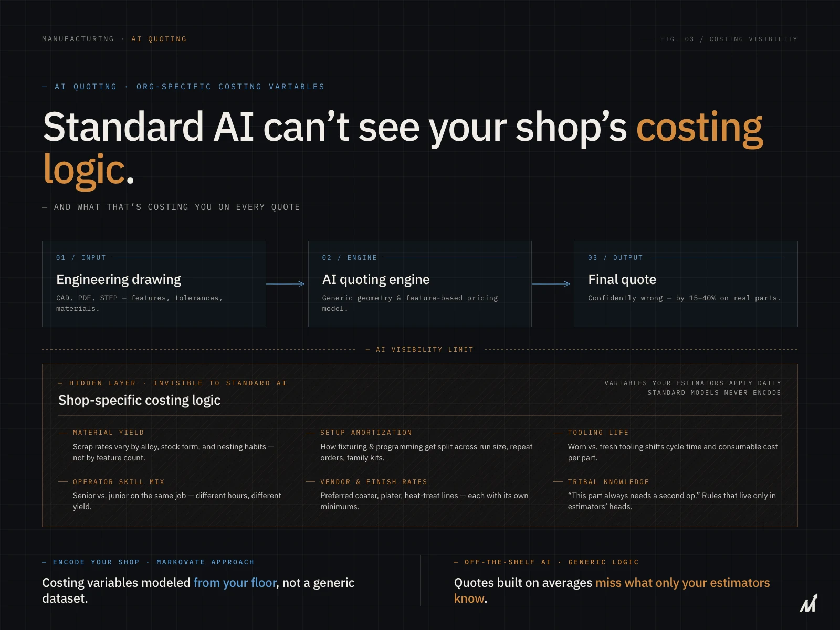Click "ENCODE YOUR SHOP · MARKOVATE APPROACH" label

pyautogui.click(x=153, y=562)
